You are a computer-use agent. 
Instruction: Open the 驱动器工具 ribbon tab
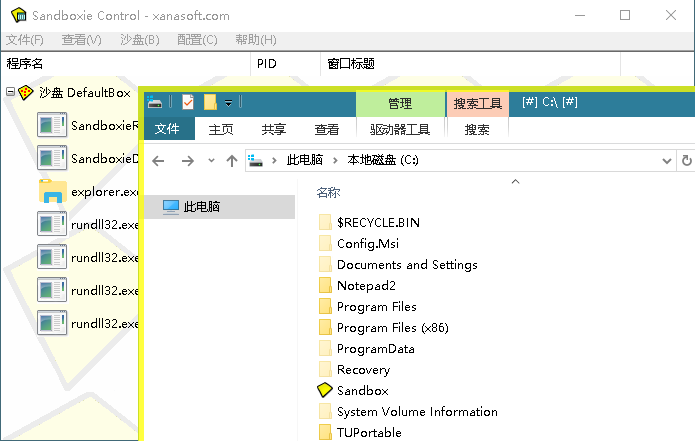(399, 129)
